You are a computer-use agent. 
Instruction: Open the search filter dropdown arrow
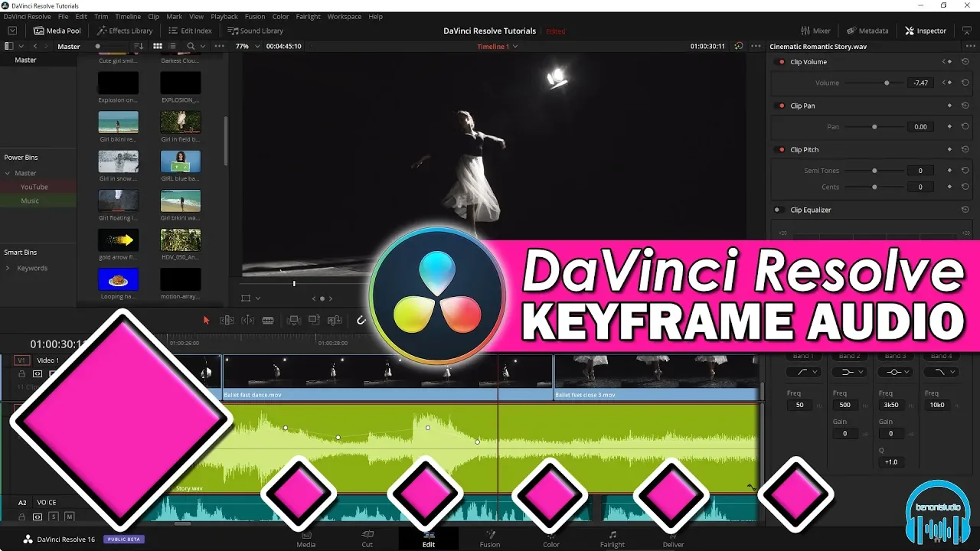(x=202, y=46)
